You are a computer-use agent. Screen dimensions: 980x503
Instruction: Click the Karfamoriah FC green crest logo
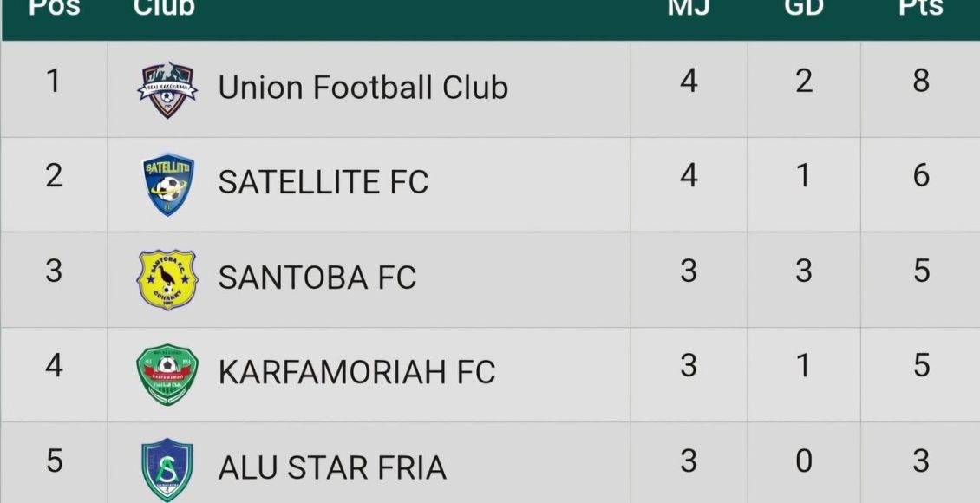[167, 375]
